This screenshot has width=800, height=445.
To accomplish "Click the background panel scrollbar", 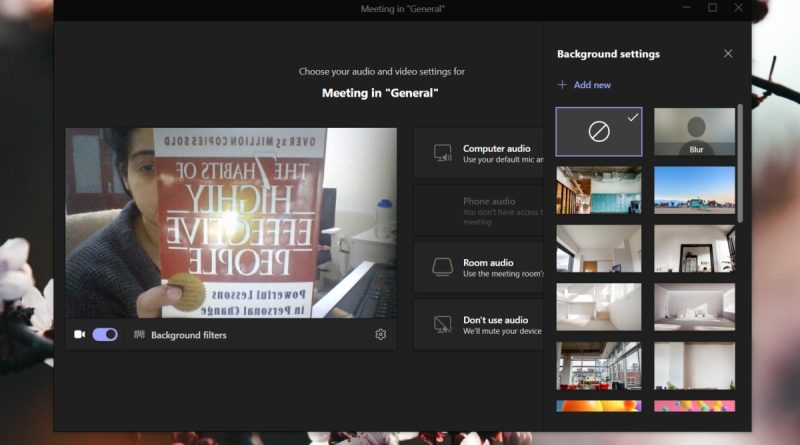I will pos(740,163).
